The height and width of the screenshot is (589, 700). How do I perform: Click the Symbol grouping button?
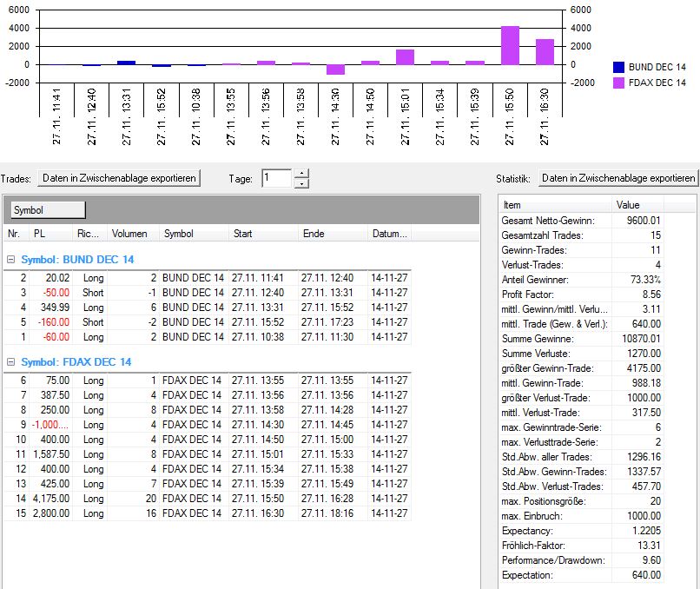click(48, 210)
